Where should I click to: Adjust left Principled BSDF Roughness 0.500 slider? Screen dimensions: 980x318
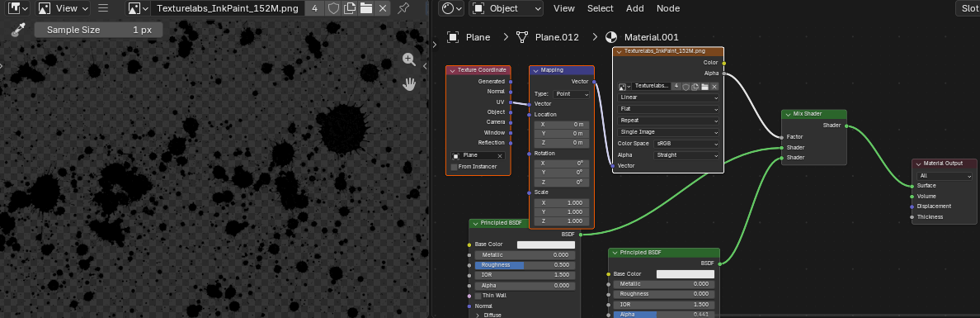click(525, 265)
